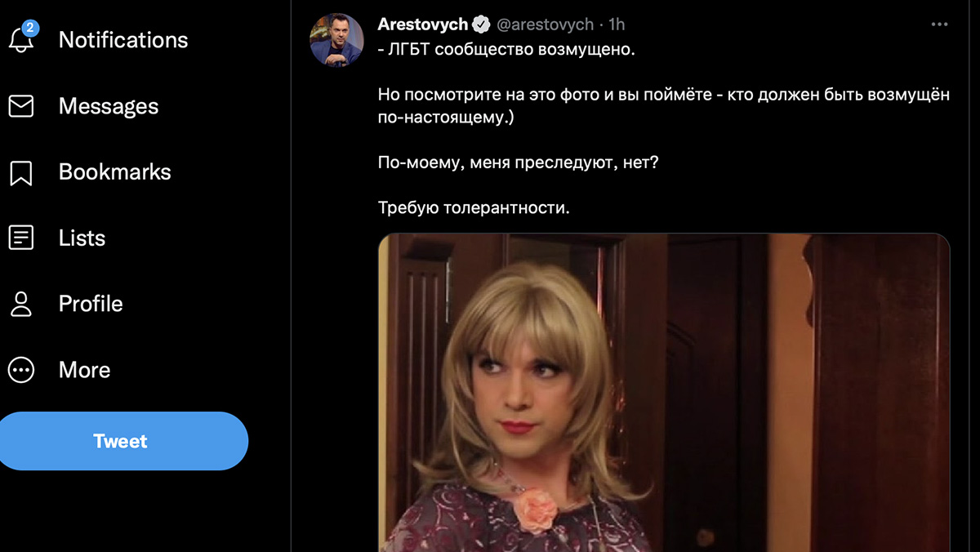Click the Notifications bell icon
The height and width of the screenshot is (552, 980).
click(x=20, y=41)
